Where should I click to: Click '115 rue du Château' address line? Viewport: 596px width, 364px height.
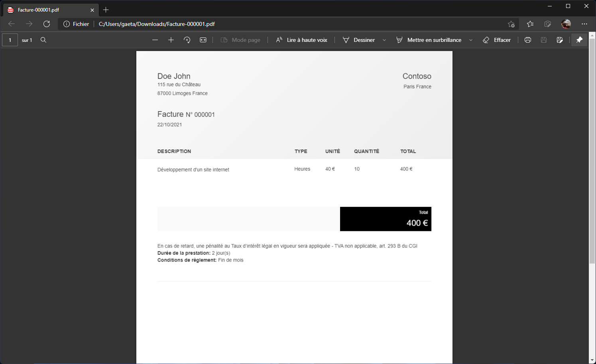tap(179, 85)
